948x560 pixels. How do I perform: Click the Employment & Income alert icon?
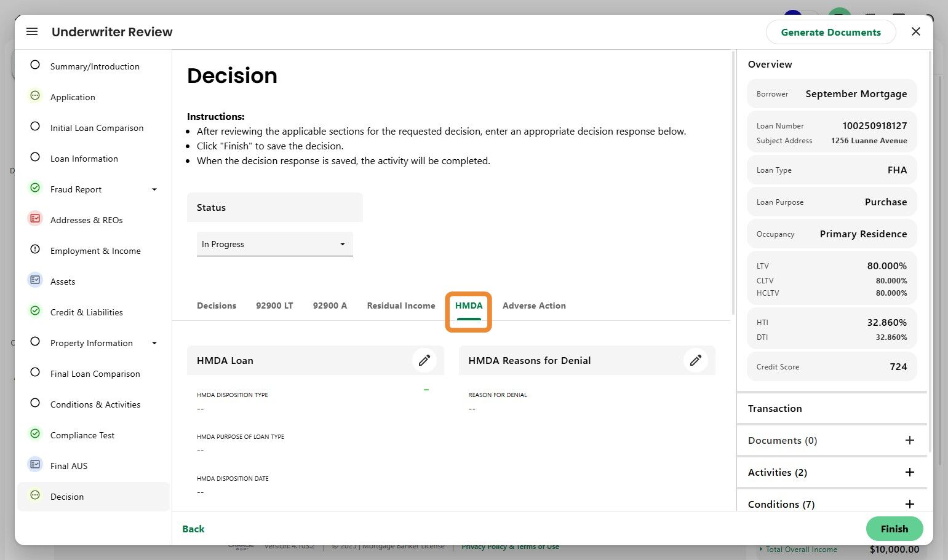35,250
